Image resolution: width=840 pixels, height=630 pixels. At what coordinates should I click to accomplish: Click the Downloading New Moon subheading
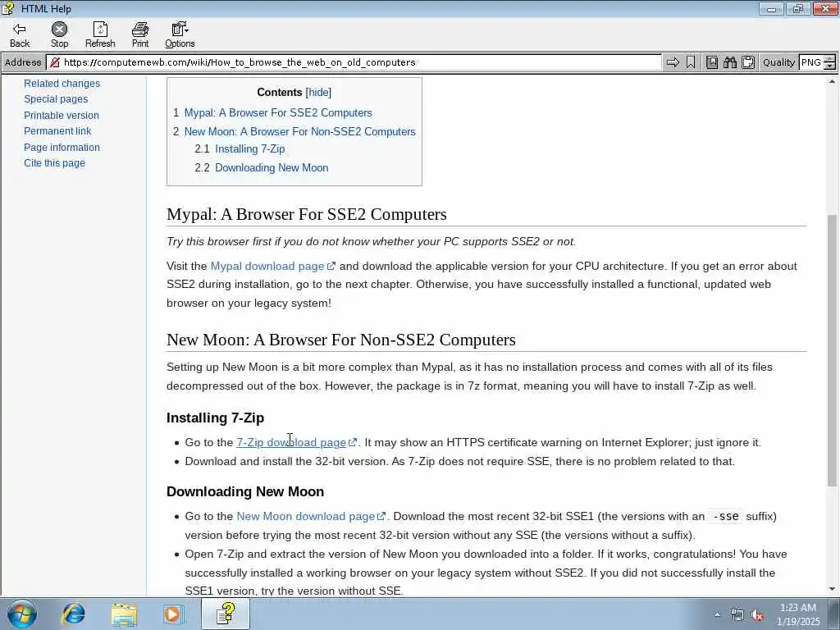pos(245,491)
